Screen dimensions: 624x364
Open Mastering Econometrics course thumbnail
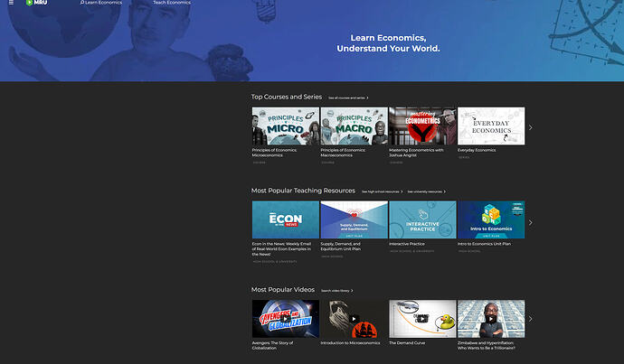422,126
